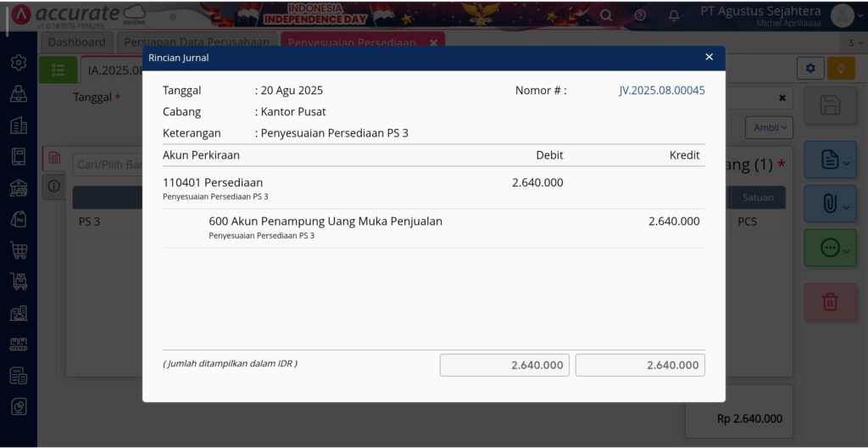Click the bank building icon in sidebar
This screenshot has width=868, height=448.
tap(19, 188)
